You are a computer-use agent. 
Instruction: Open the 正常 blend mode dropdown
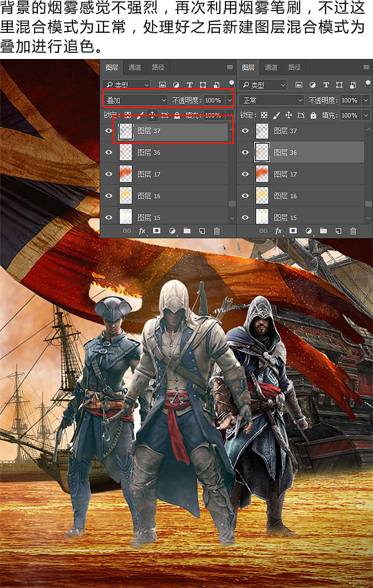click(272, 100)
